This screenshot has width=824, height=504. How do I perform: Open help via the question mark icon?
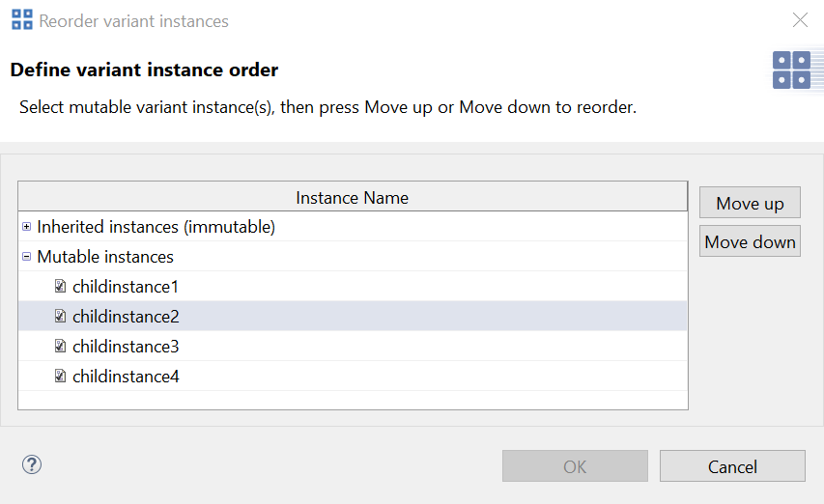[32, 465]
